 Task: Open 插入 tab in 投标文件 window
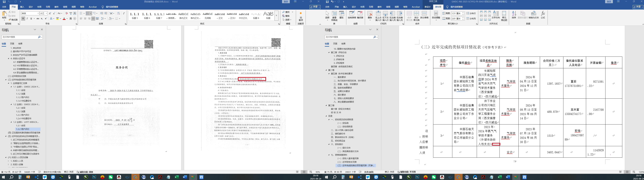22,7
